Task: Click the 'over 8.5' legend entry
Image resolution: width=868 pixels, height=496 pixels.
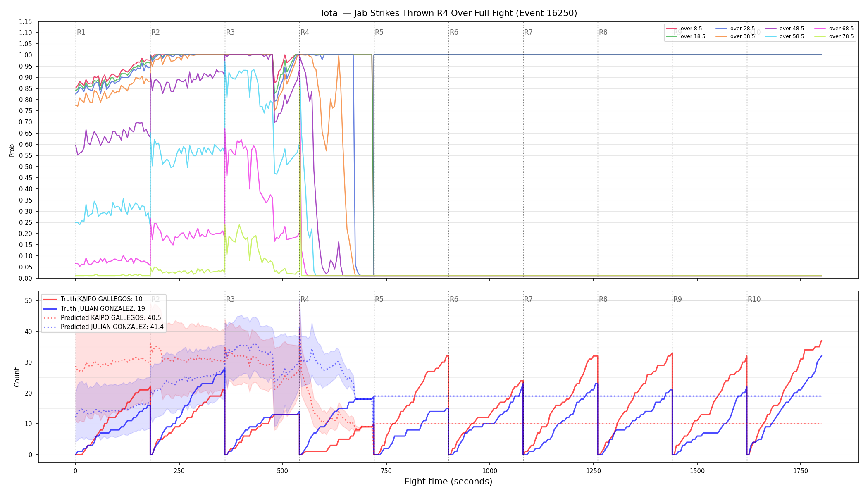Action: tap(684, 29)
